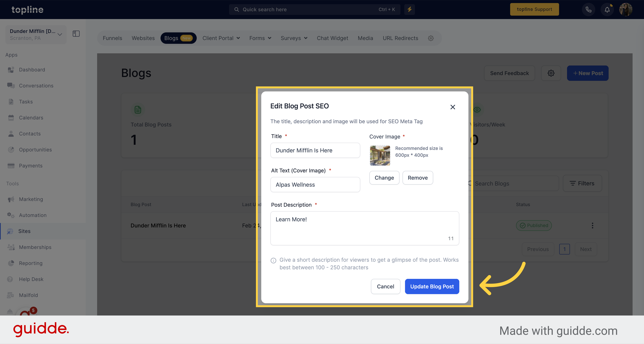The width and height of the screenshot is (644, 344).
Task: Open Calendars in the sidebar
Action: coord(31,118)
